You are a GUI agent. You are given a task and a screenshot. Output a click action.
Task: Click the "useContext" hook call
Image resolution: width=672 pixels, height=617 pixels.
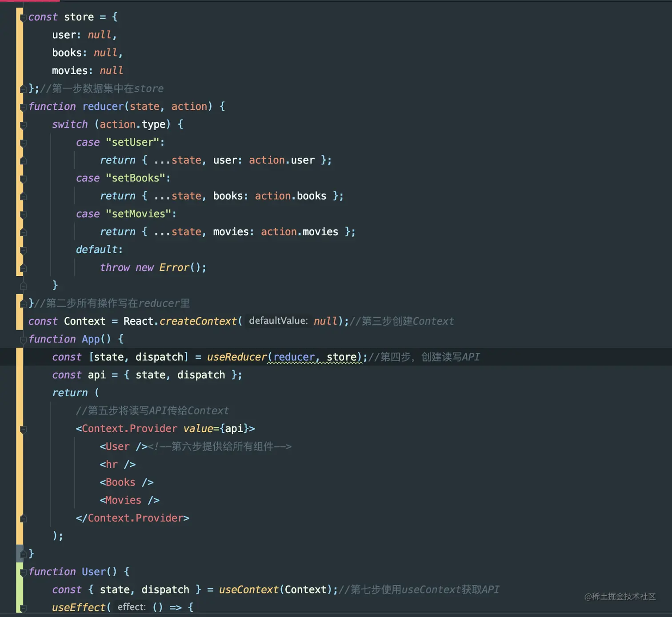tap(249, 589)
